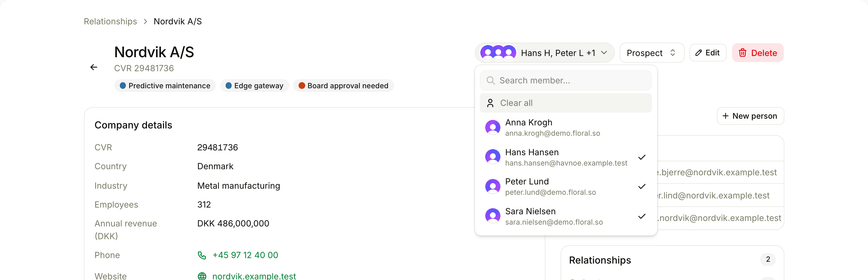Click the orange dot on Board approval needed tag
Viewport: 868px width, 280px height.
(x=302, y=86)
